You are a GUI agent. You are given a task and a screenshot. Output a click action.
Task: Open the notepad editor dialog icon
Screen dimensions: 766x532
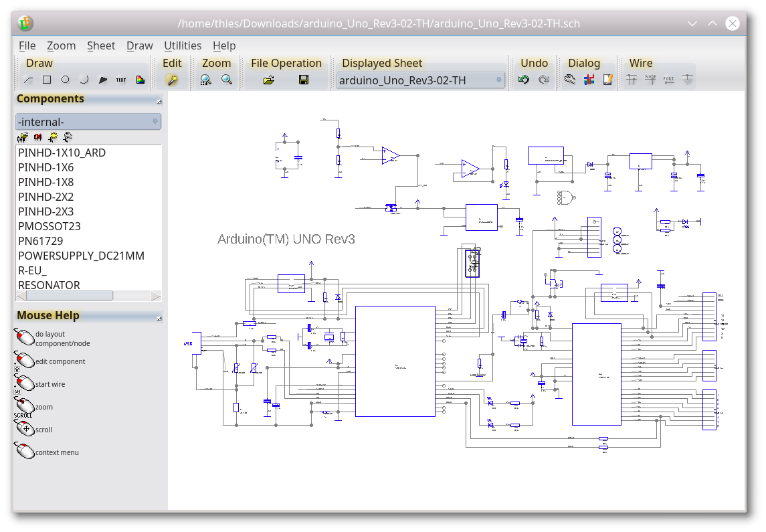click(x=607, y=80)
